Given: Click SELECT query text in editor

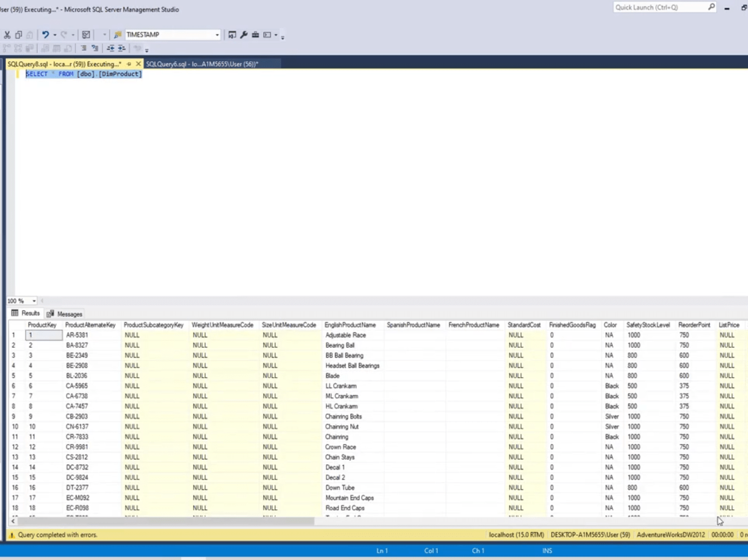Looking at the screenshot, I should point(84,74).
